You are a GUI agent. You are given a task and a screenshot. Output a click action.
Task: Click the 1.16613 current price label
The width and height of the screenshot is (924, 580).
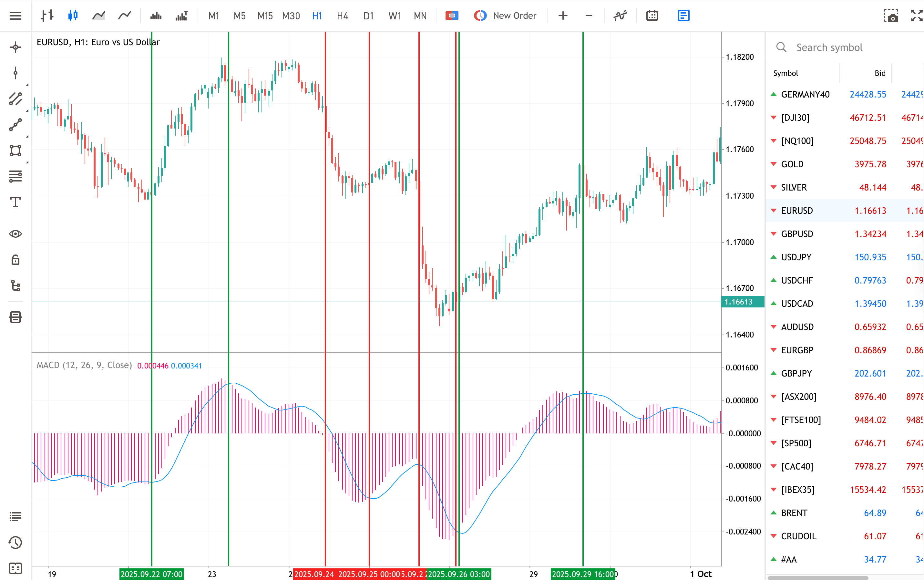(743, 302)
